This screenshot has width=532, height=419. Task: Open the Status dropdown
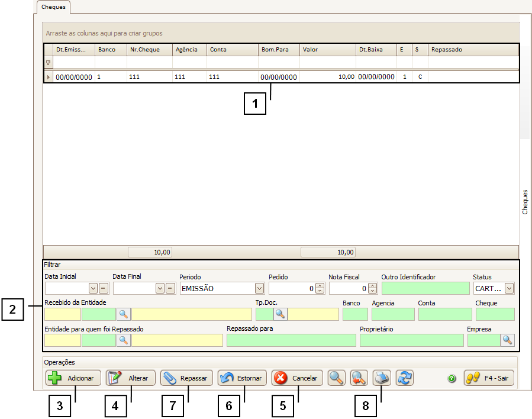509,288
